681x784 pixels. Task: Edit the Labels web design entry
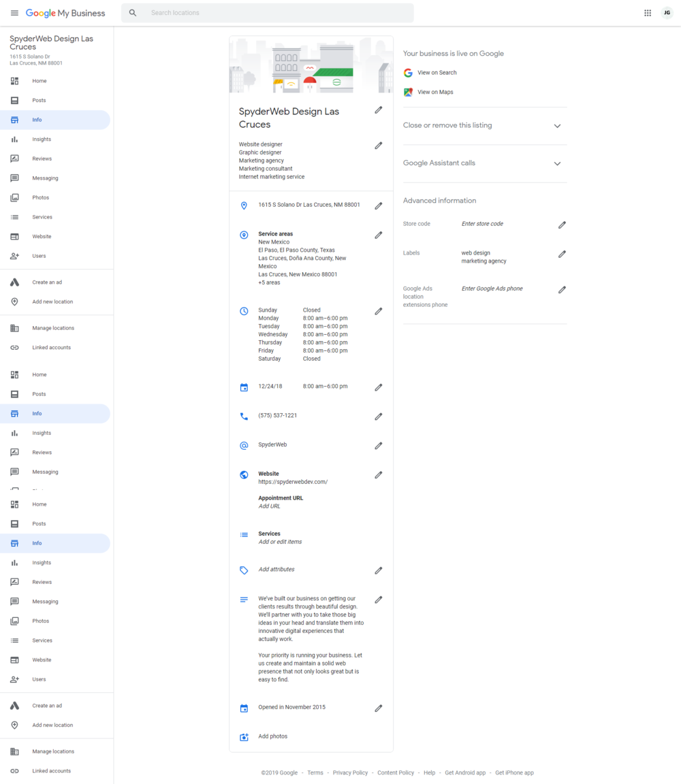click(563, 254)
